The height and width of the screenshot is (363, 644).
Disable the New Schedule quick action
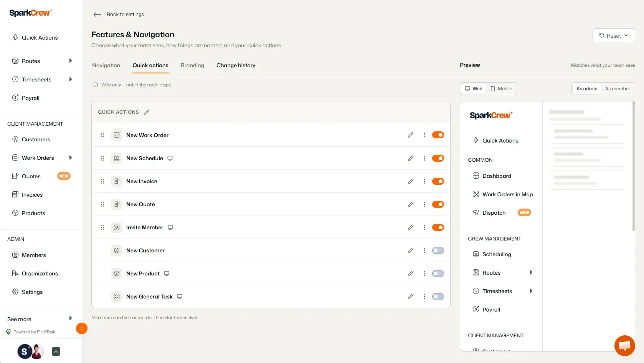click(438, 158)
